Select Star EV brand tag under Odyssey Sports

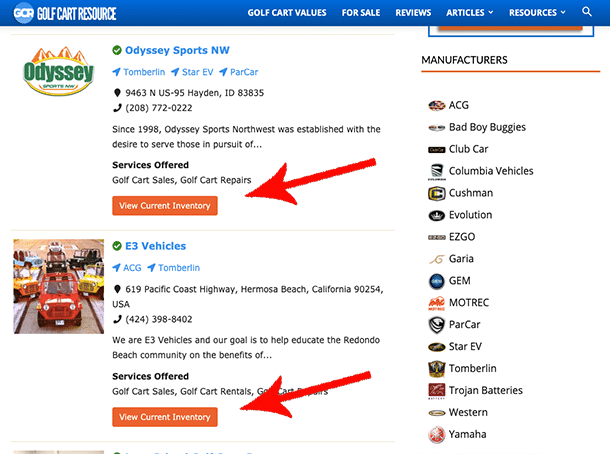tap(192, 72)
